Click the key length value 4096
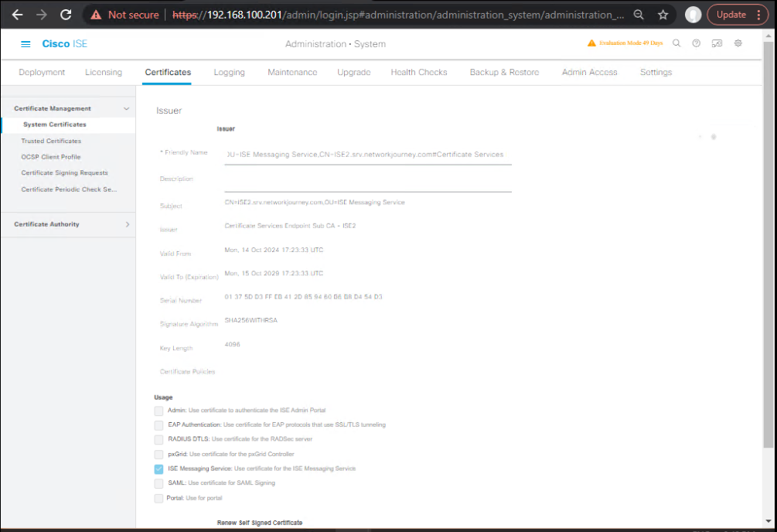This screenshot has width=777, height=532. (232, 345)
